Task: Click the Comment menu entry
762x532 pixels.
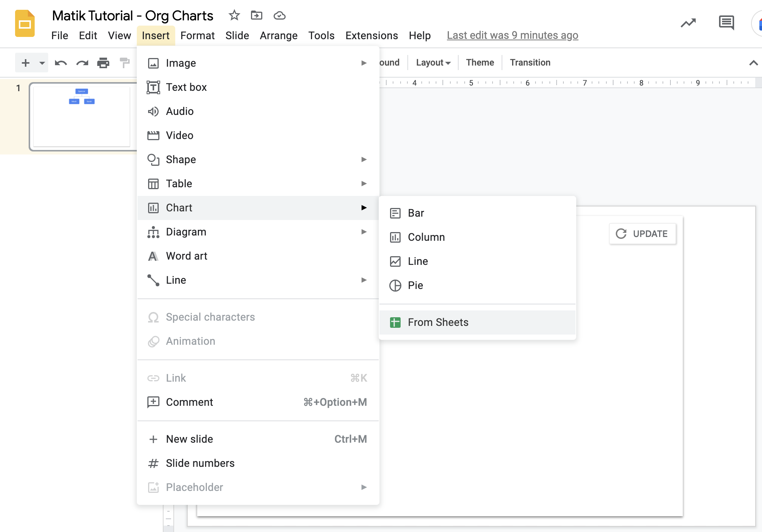Action: (258, 402)
